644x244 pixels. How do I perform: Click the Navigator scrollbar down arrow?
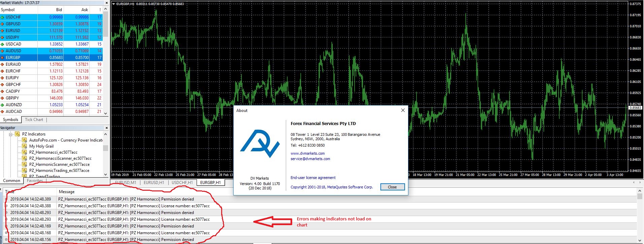click(x=105, y=175)
